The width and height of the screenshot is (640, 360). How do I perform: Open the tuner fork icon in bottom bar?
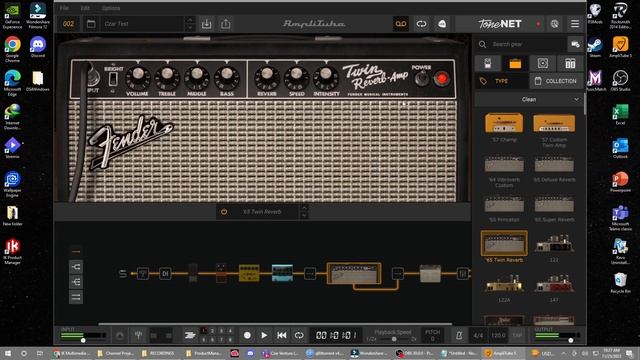(138, 336)
